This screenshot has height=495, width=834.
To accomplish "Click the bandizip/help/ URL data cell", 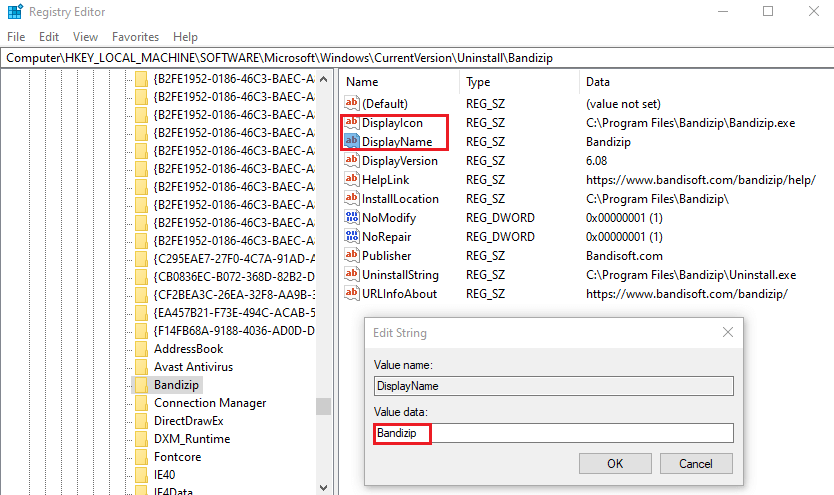I will click(x=700, y=180).
